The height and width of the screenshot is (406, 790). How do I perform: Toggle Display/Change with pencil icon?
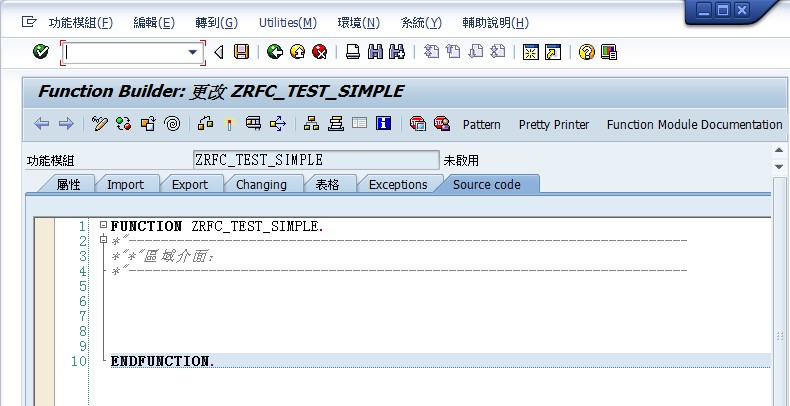point(100,123)
